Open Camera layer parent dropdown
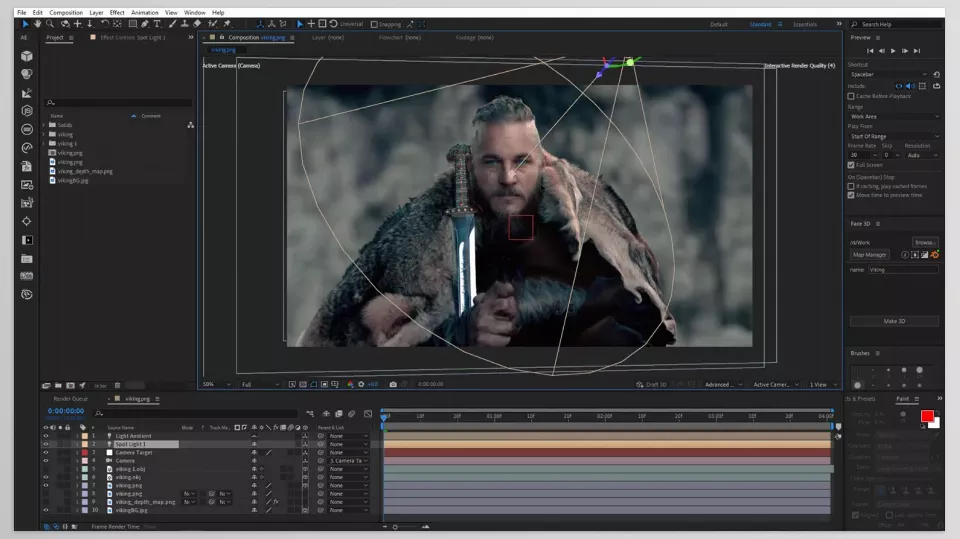 click(349, 461)
